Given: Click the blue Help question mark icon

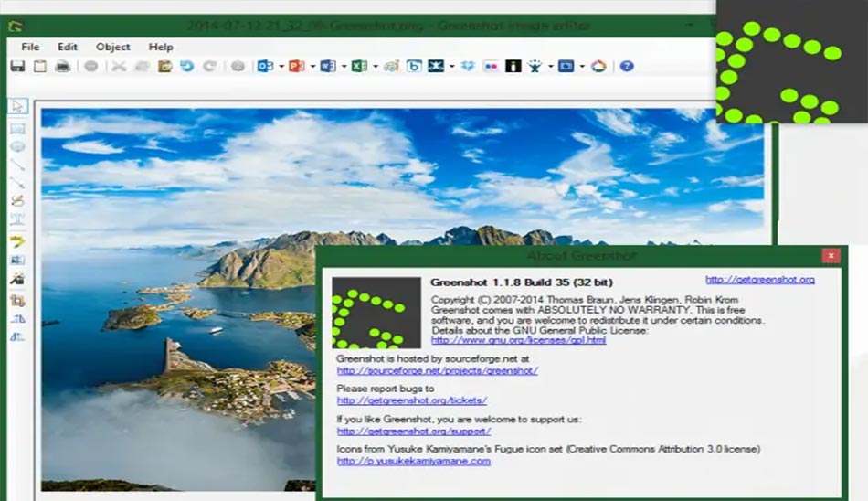Looking at the screenshot, I should 627,67.
